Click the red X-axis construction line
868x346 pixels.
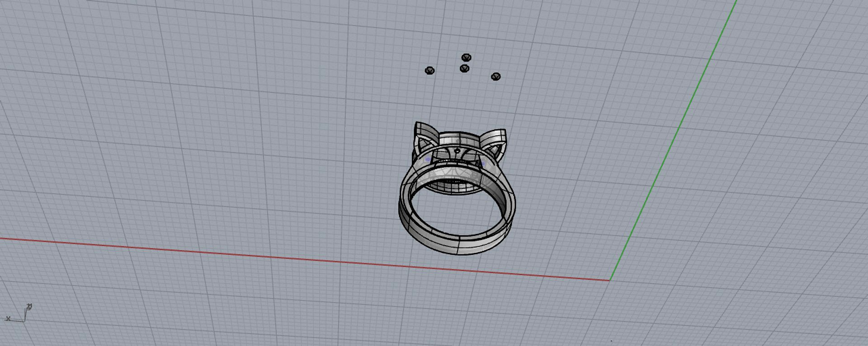(x=304, y=259)
